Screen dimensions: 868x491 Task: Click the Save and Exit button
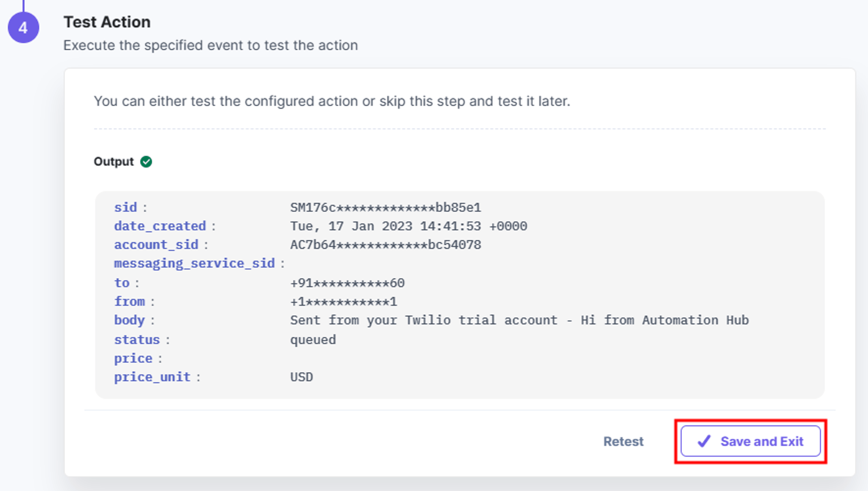pyautogui.click(x=750, y=441)
